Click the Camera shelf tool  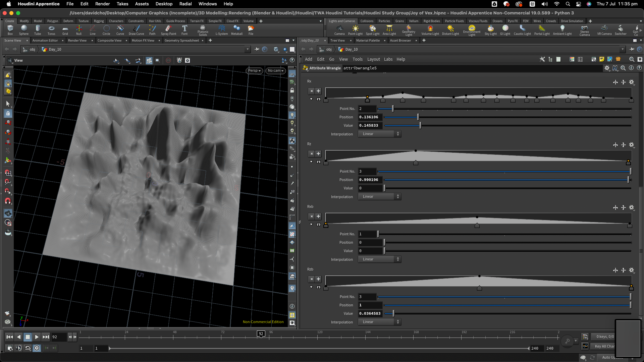tap(339, 30)
